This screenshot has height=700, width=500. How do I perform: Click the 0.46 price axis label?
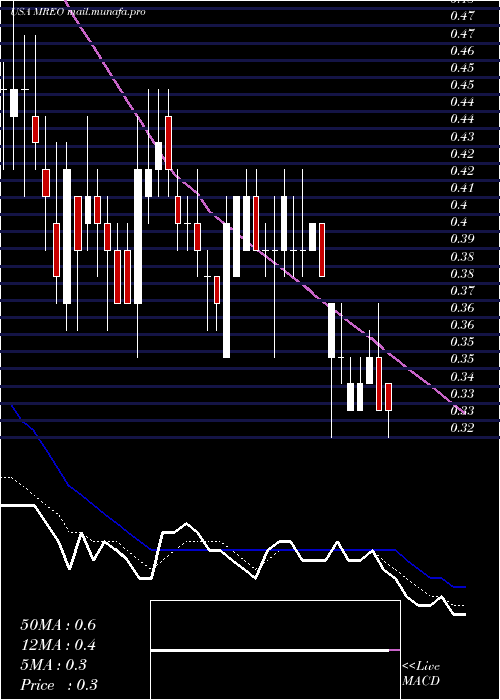point(462,51)
